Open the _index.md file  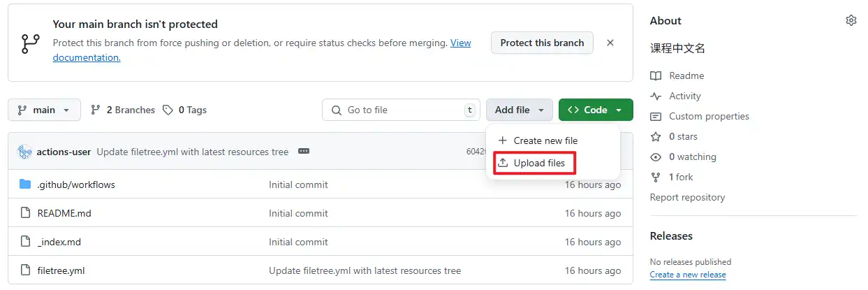(59, 242)
